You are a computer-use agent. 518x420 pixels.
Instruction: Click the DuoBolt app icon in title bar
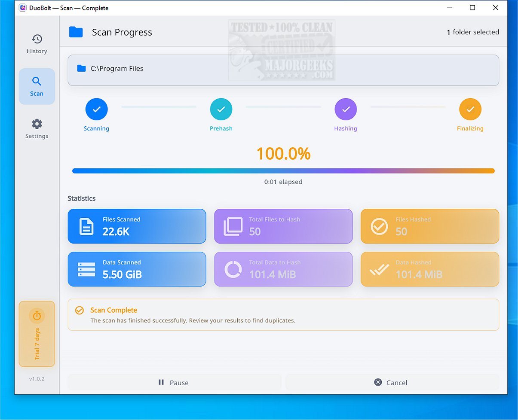click(22, 8)
